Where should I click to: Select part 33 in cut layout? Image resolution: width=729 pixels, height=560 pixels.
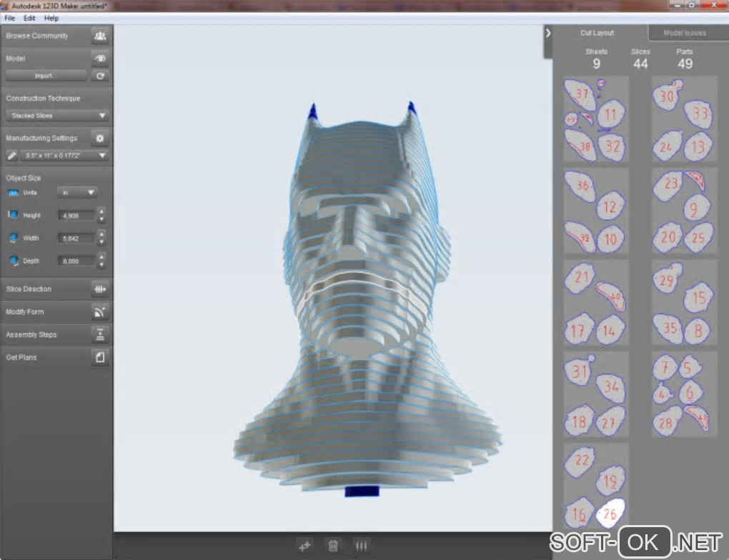click(699, 114)
